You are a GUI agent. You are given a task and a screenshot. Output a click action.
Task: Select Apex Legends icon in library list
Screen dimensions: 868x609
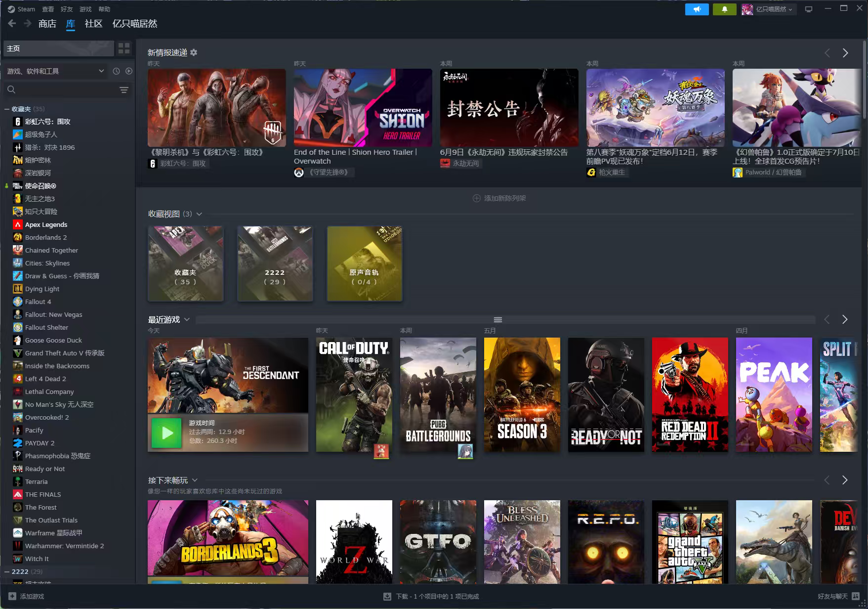click(x=18, y=224)
